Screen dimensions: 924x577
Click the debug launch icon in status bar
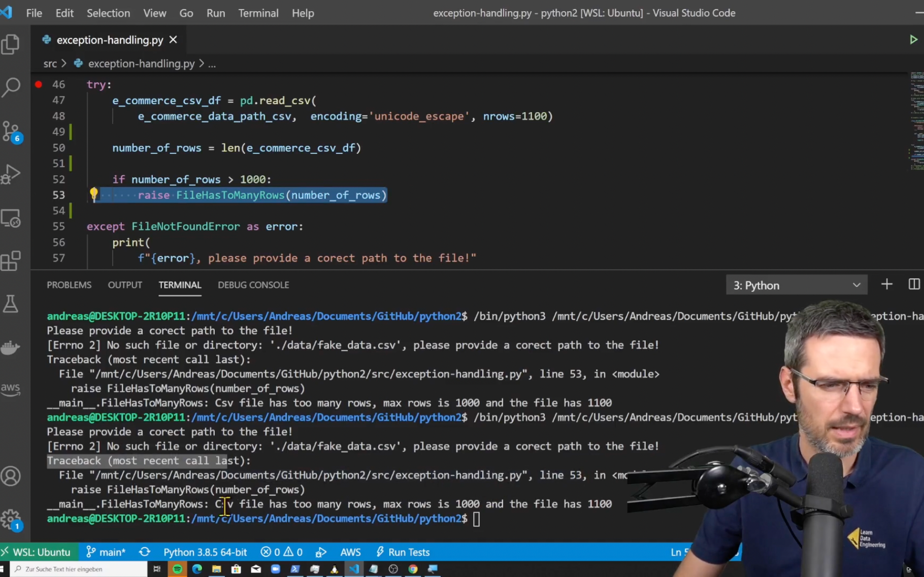(x=321, y=552)
